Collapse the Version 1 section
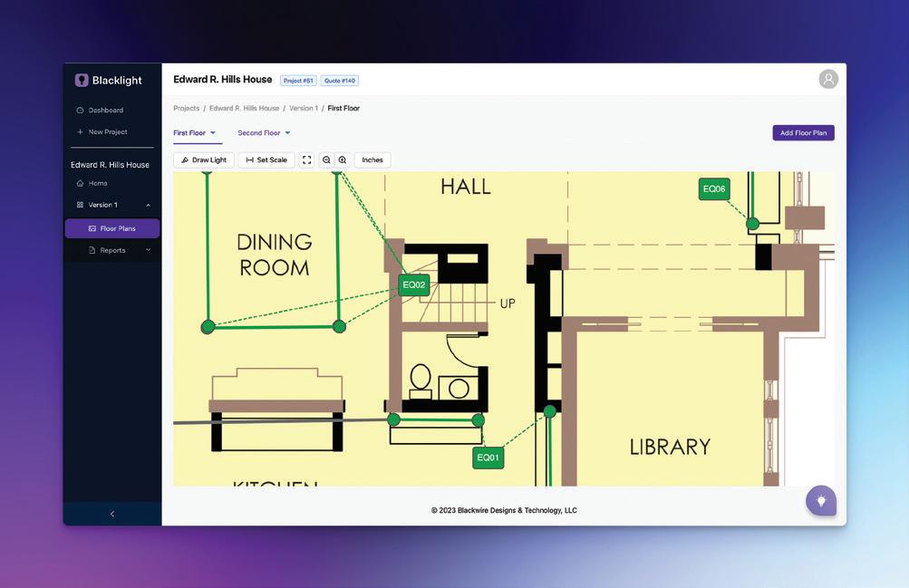The height and width of the screenshot is (588, 909). [149, 205]
